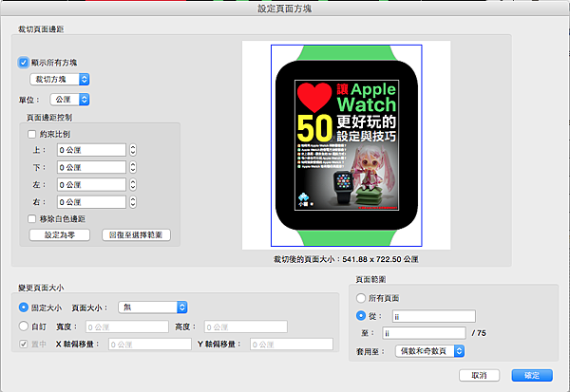Click the Apple Watch page preview thumbnail
The image size is (570, 392).
(x=346, y=145)
